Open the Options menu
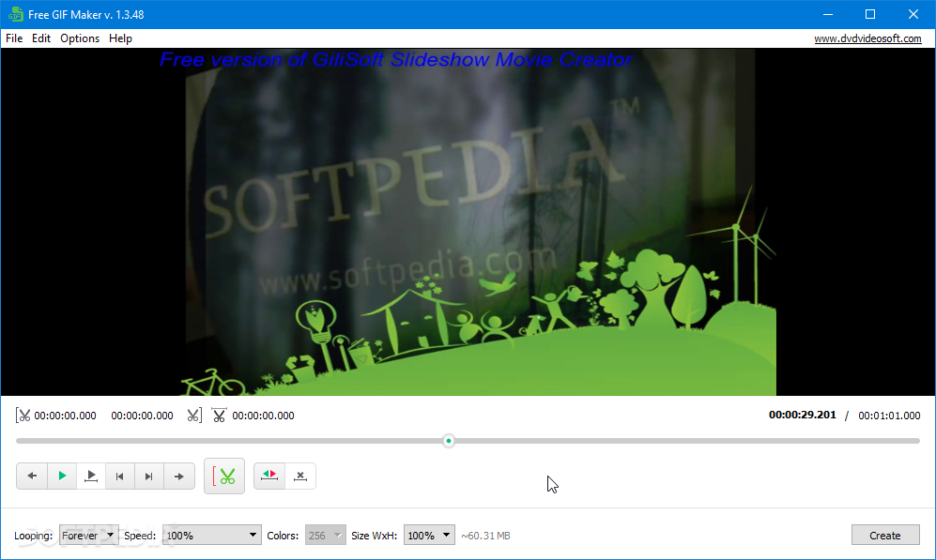936x560 pixels. (x=80, y=38)
